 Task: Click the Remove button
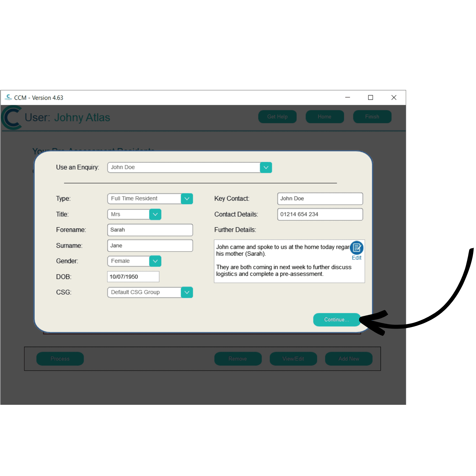(x=238, y=359)
